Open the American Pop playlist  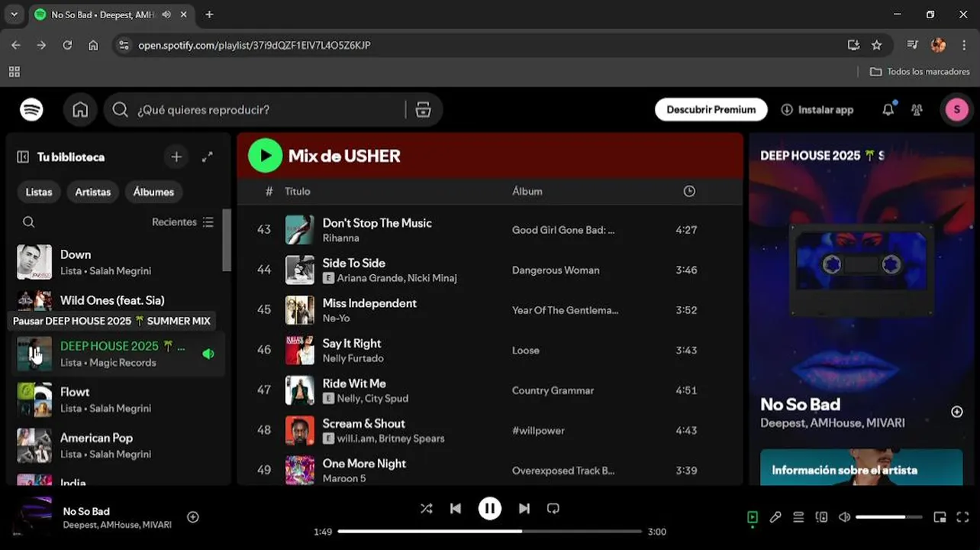118,445
